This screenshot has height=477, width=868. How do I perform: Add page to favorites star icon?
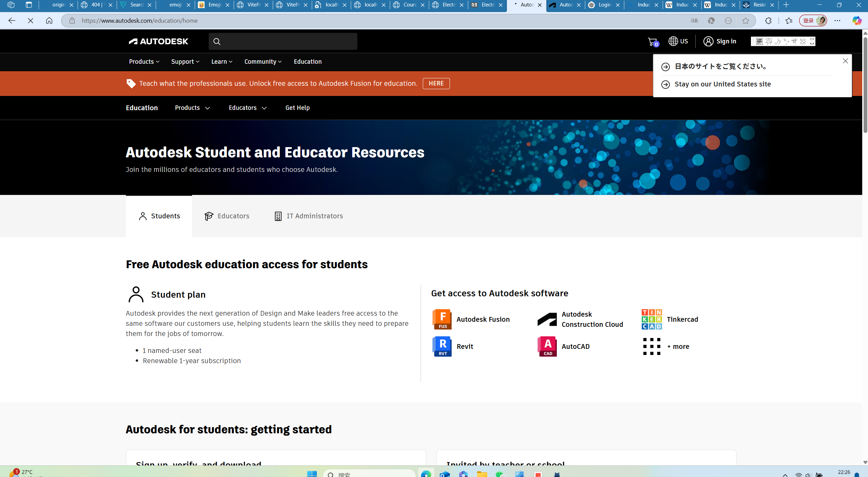tap(746, 21)
